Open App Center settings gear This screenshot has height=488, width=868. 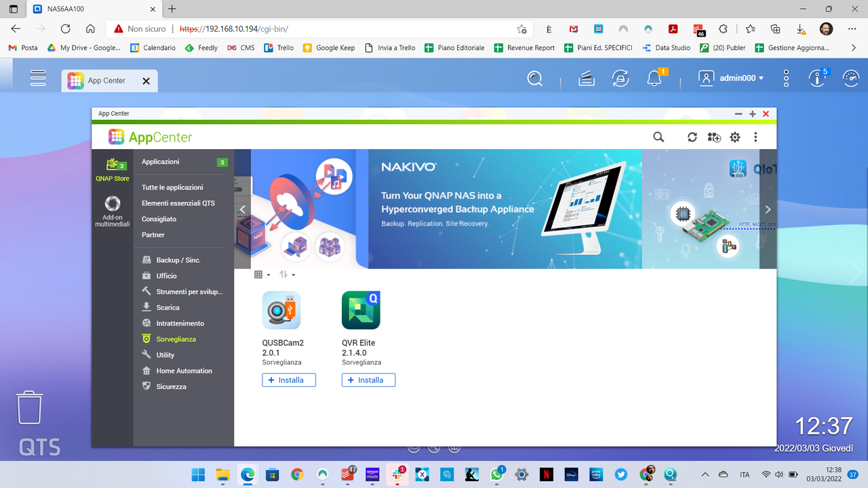[x=735, y=137]
